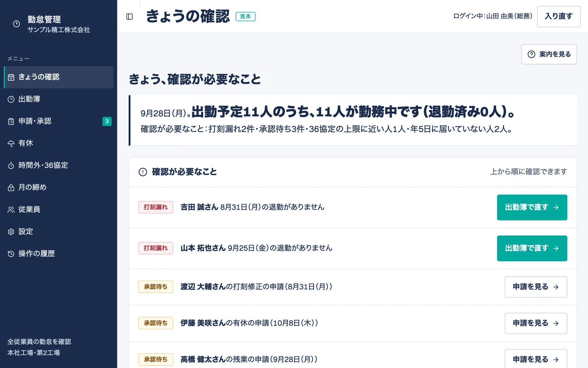Screen dimensions: 588x368
Task: Click the clock logo beside 勤怠管理
Action: [x=17, y=24]
